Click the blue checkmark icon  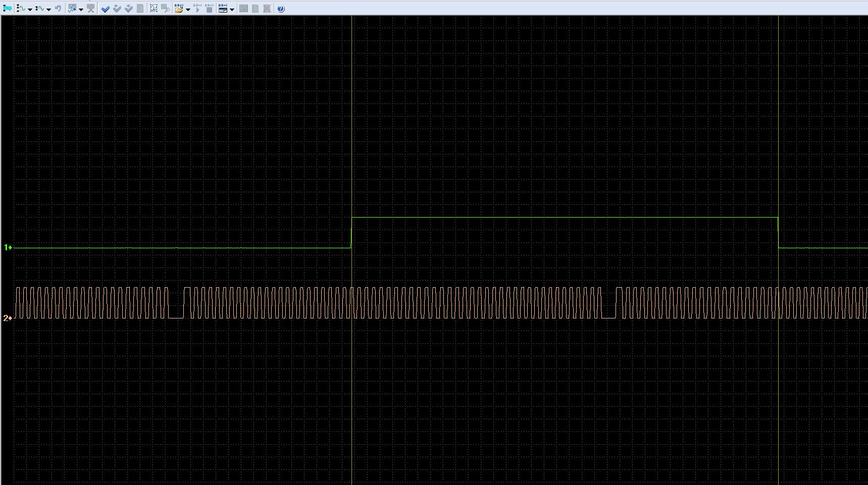click(106, 9)
